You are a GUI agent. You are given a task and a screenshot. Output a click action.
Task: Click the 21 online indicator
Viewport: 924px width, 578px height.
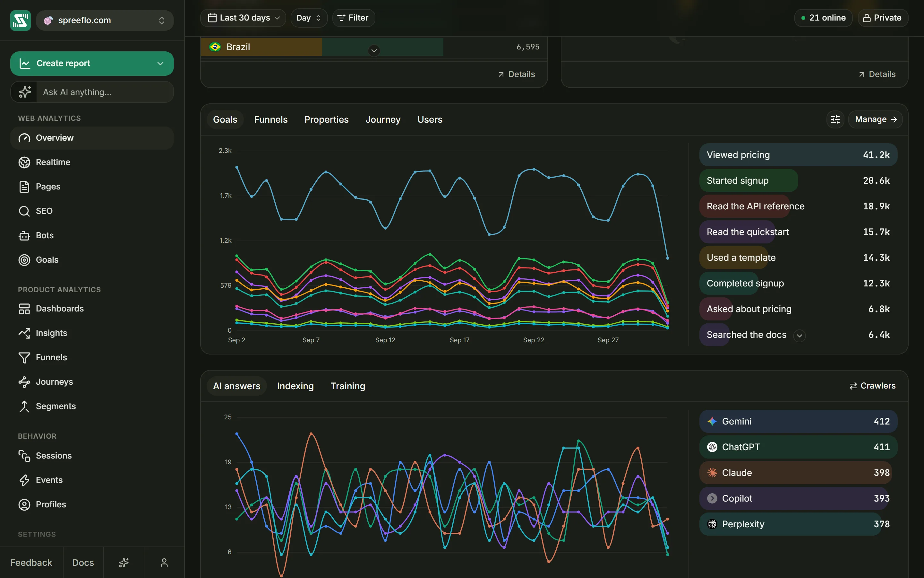pos(823,18)
